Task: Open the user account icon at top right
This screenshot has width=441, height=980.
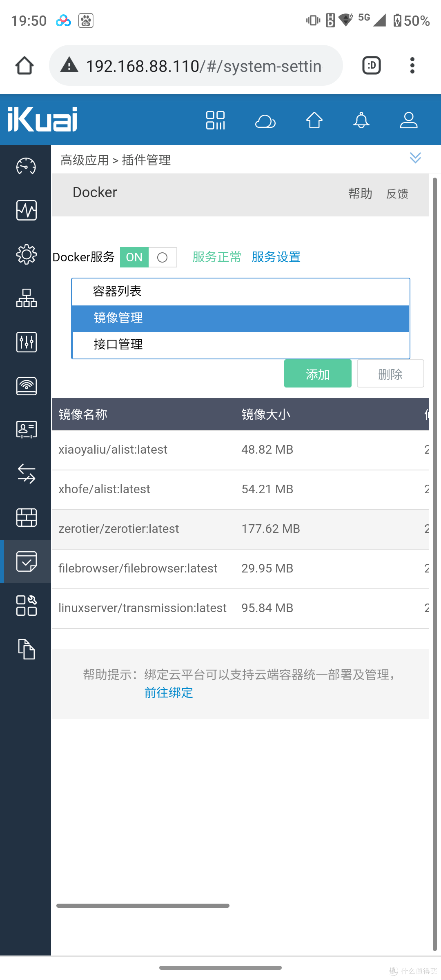Action: pos(408,120)
